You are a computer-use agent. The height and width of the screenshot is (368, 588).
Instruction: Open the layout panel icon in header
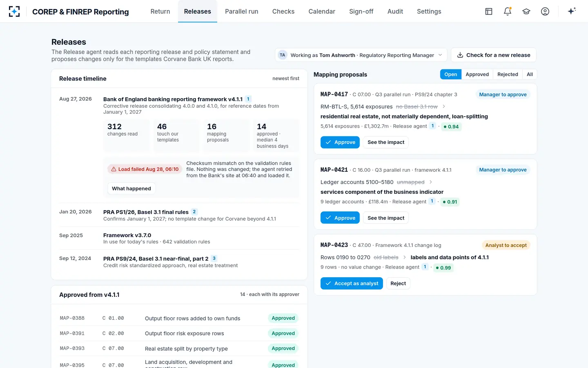[x=489, y=11]
